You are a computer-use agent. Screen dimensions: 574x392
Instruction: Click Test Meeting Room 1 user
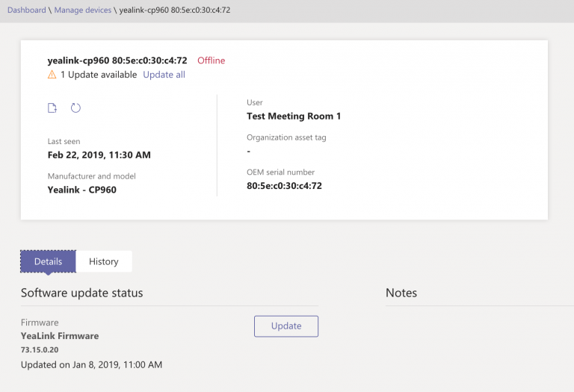click(x=294, y=116)
